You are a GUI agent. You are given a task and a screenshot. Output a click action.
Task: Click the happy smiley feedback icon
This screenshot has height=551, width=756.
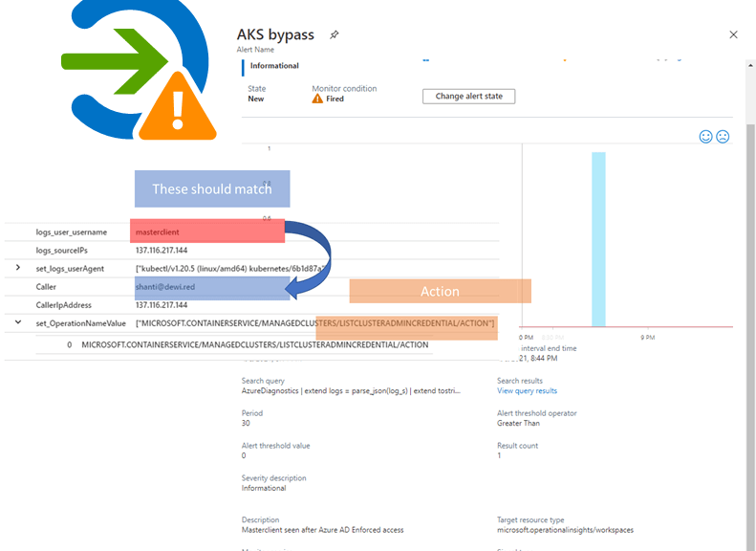(x=706, y=137)
